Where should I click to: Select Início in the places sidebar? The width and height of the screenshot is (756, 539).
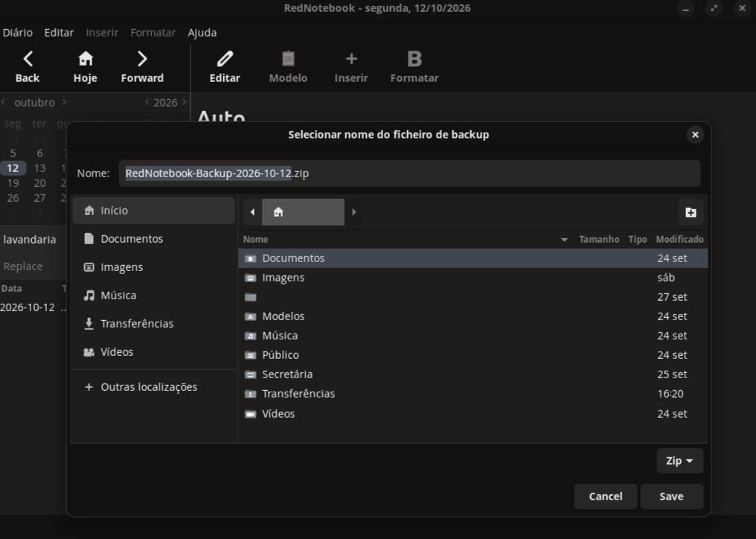coord(154,211)
